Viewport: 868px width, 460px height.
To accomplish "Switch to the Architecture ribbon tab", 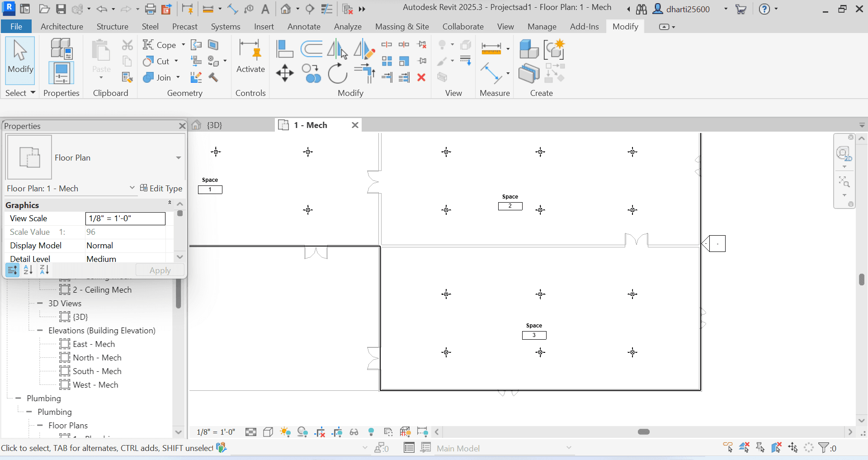I will click(x=61, y=26).
